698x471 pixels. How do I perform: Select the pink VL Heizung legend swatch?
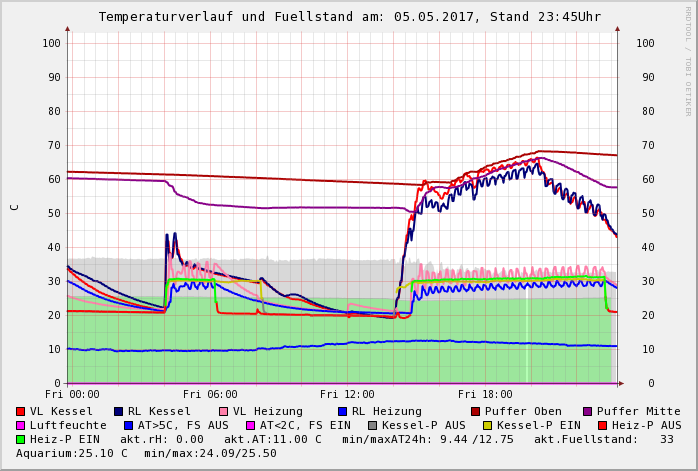224,411
